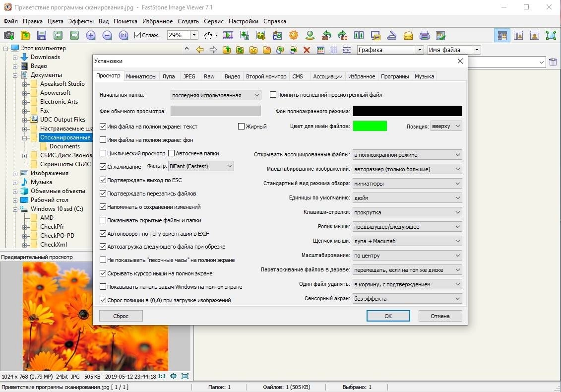Uncheck Скрывать курсор мыши на полном экране
This screenshot has width=561, height=392.
103,273
